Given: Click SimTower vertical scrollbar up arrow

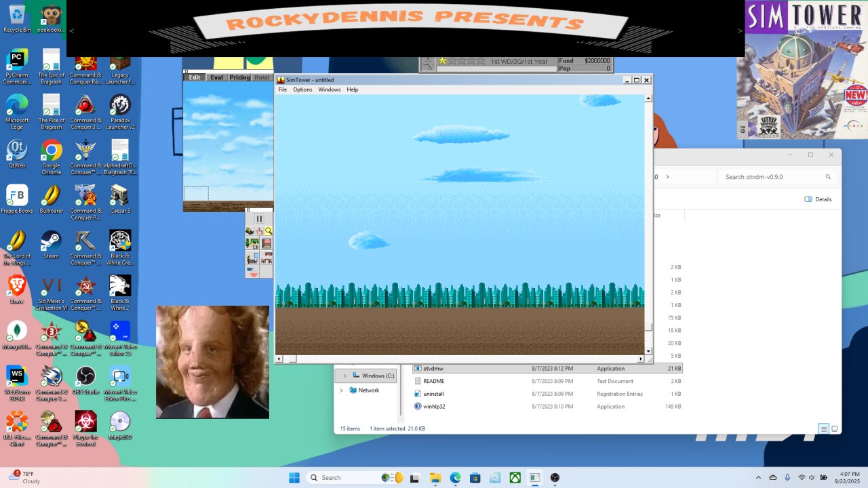Looking at the screenshot, I should (x=648, y=98).
